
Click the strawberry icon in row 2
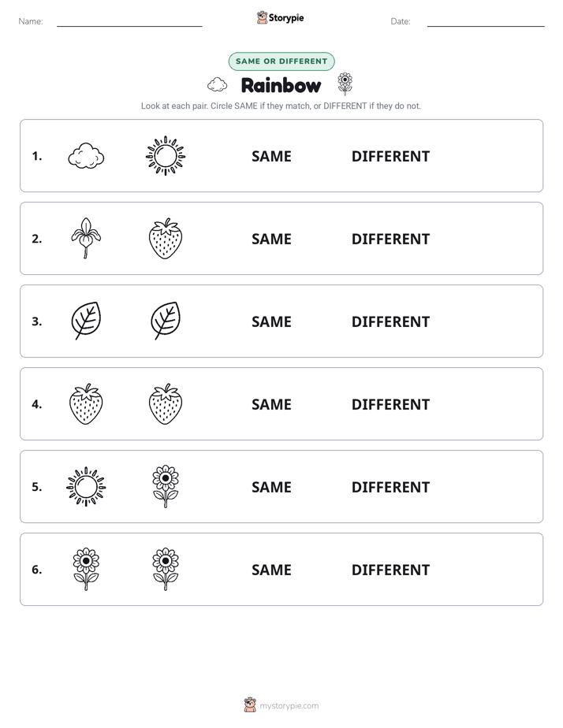pos(166,238)
